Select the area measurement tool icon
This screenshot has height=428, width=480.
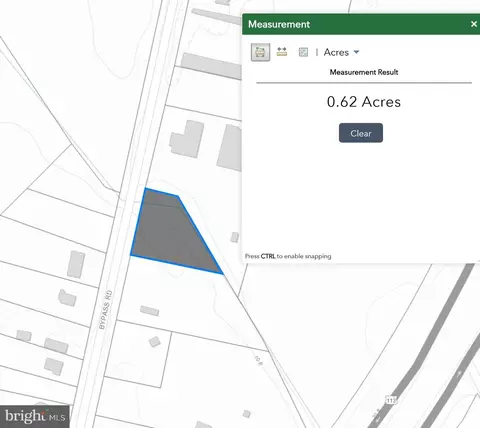260,52
